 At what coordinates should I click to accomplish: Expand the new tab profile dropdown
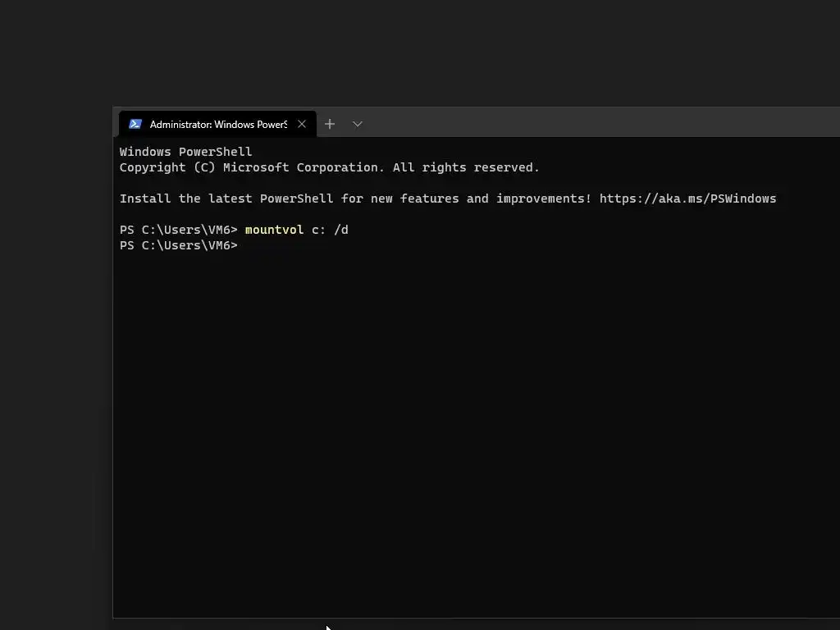(x=358, y=124)
